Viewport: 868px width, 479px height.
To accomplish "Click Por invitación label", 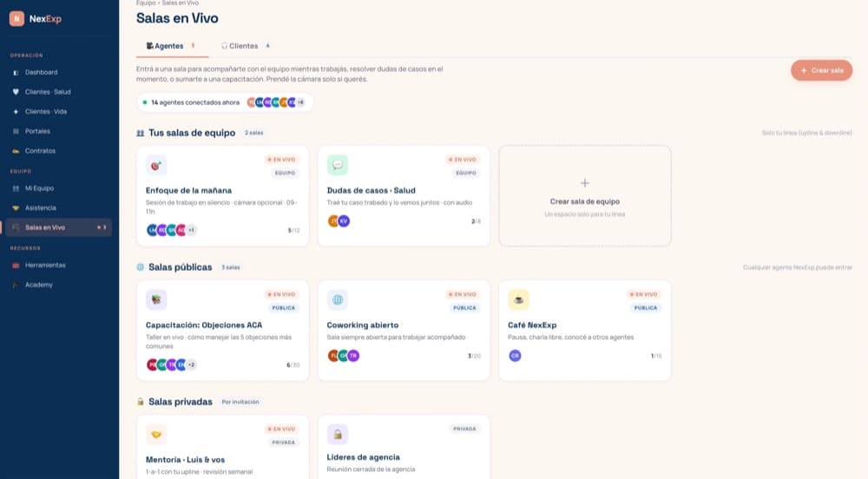I will (x=240, y=402).
